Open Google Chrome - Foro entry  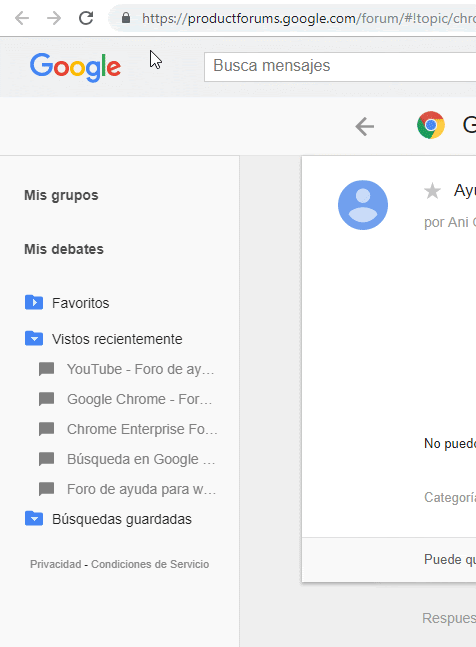point(139,399)
